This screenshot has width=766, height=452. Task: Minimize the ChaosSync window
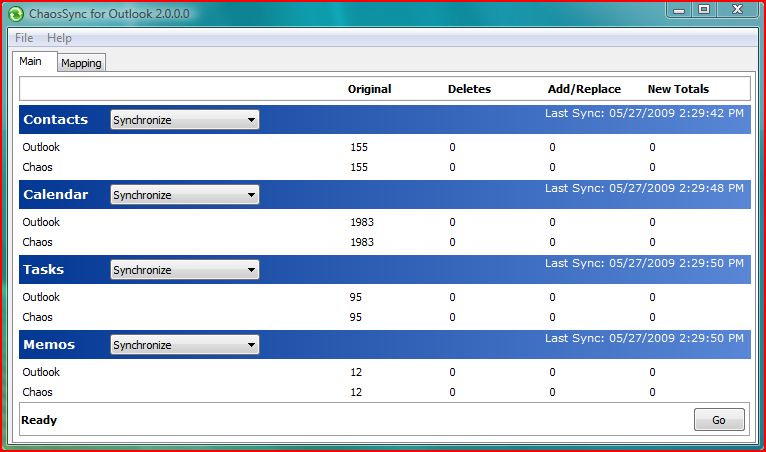click(x=679, y=10)
